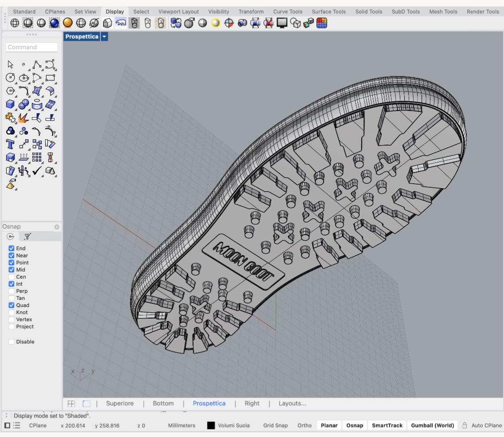This screenshot has height=437, width=504.
Task: Click the four-viewport layout icon
Action: [71, 404]
